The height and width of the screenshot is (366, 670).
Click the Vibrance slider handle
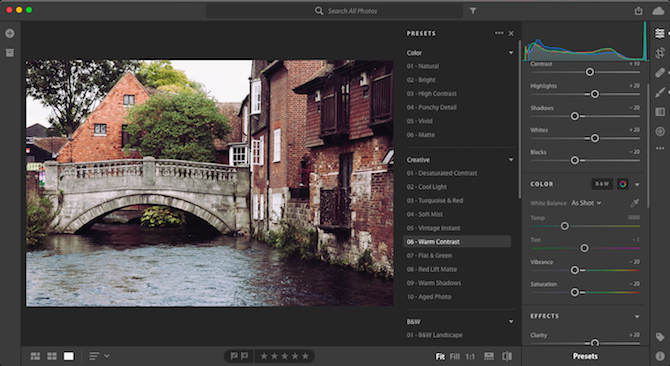point(575,270)
